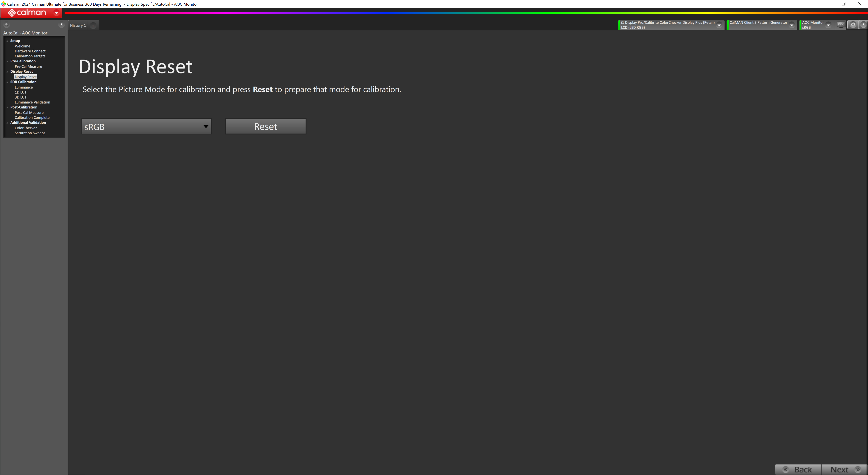Screen dimensions: 868x475
Task: Open the AOC Monitor display dropdown
Action: [x=828, y=25]
